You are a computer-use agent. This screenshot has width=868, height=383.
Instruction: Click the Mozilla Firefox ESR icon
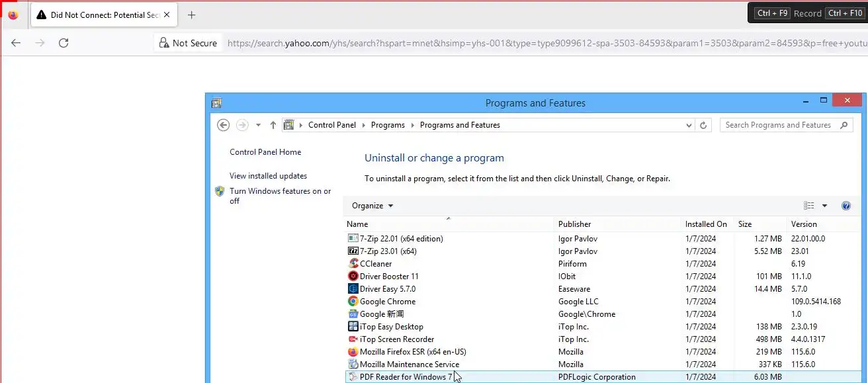click(x=353, y=352)
